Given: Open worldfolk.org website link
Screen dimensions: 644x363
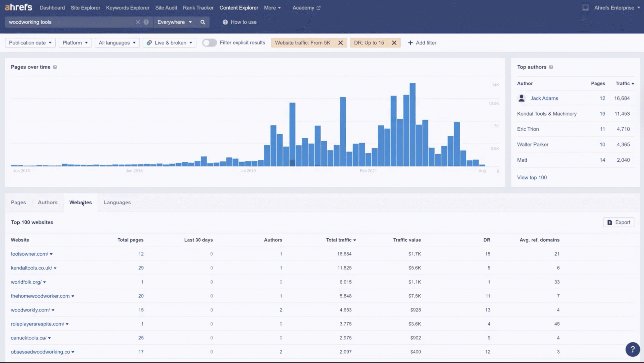Looking at the screenshot, I should 26,282.
